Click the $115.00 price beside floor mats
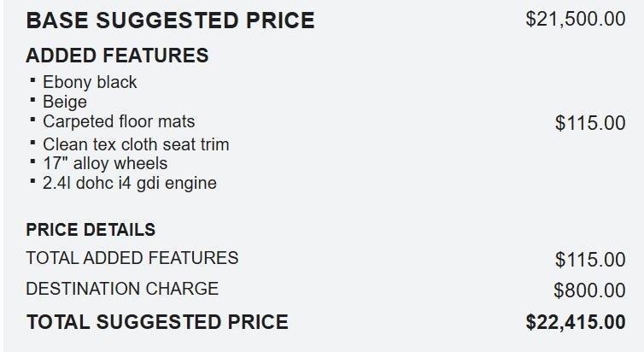Viewport: 644px width, 352px height. click(590, 123)
